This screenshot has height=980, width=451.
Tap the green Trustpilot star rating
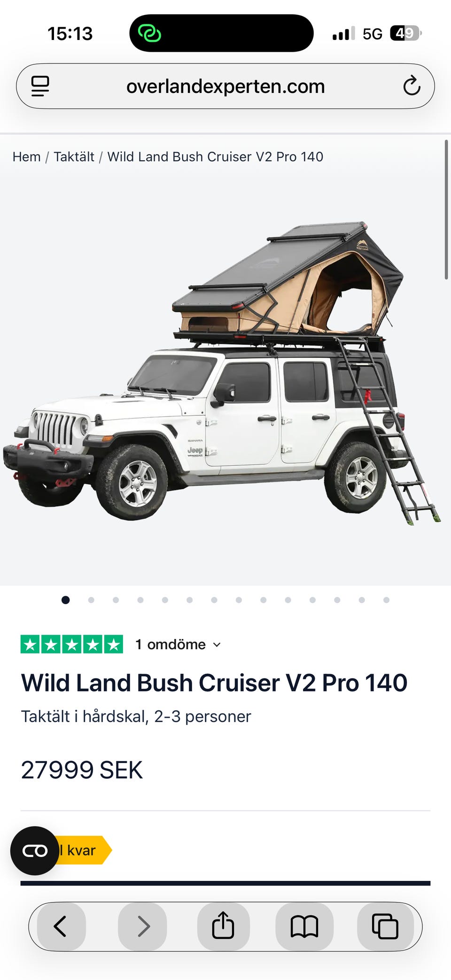tap(72, 644)
